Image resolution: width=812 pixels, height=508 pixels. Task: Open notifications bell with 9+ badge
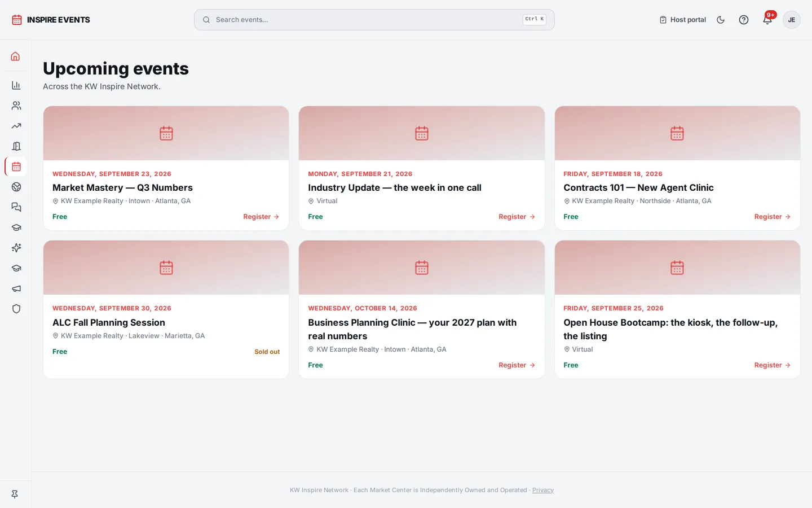tap(767, 20)
